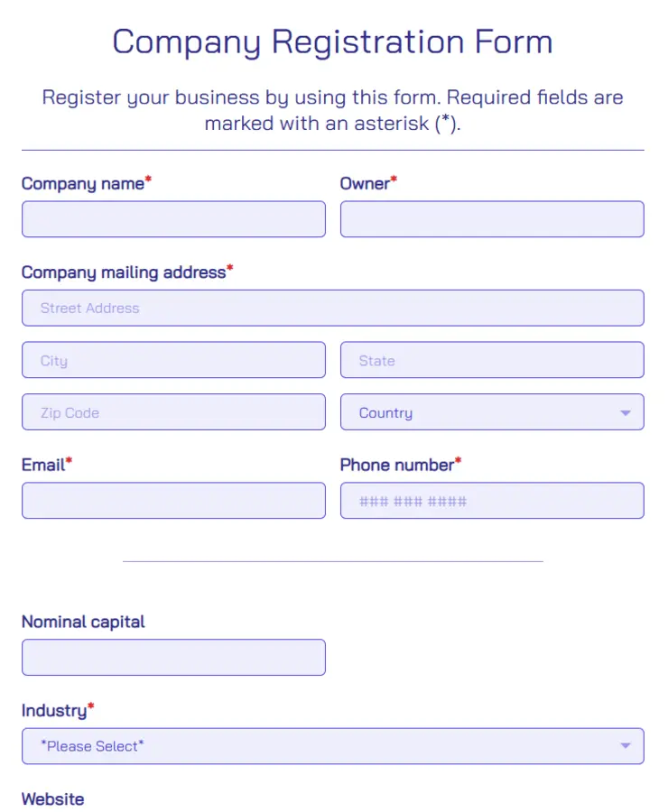This screenshot has height=812, width=668.
Task: Click the Website label
Action: 53,799
